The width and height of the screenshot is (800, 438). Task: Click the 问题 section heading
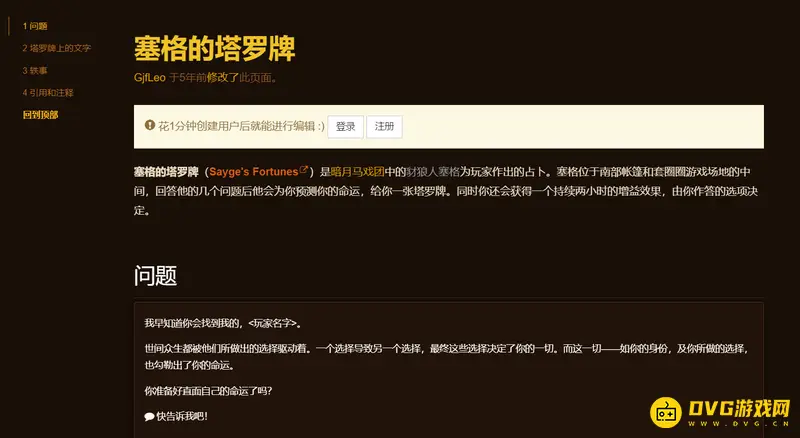point(155,276)
